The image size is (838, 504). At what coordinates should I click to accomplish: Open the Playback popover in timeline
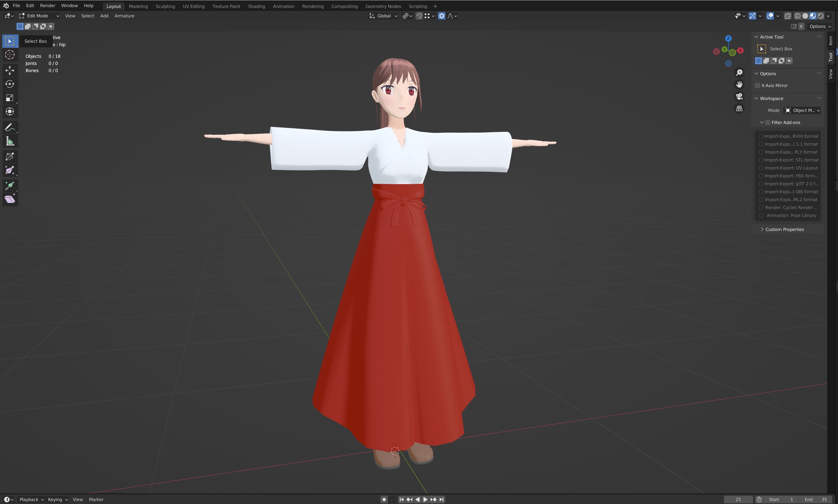[31, 500]
